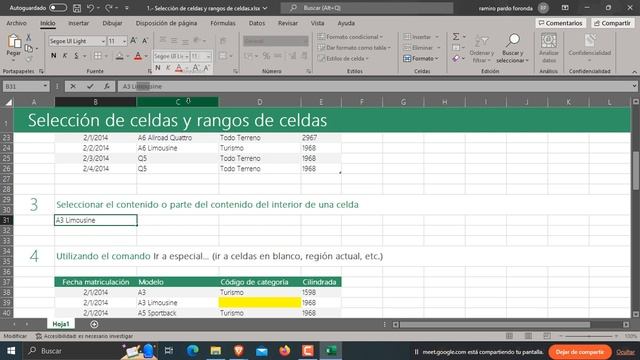Open the mini toolbar font size dropdown
The width and height of the screenshot is (640, 360).
coord(209,56)
